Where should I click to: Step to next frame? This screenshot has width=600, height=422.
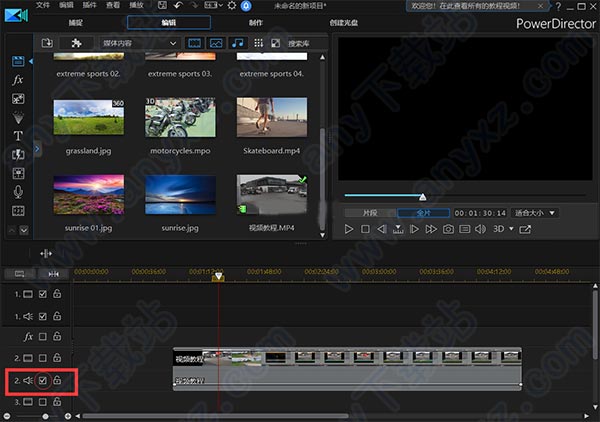click(x=414, y=229)
